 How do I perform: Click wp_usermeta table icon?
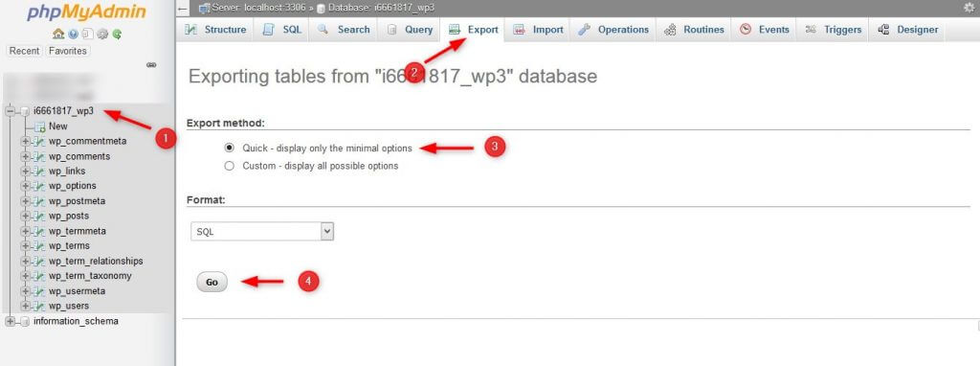39,291
